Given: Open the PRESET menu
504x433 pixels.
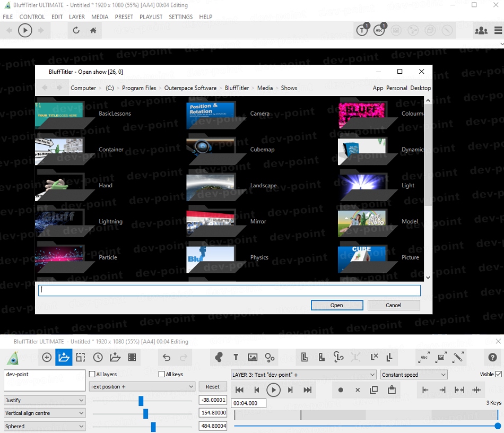Looking at the screenshot, I should tap(124, 17).
